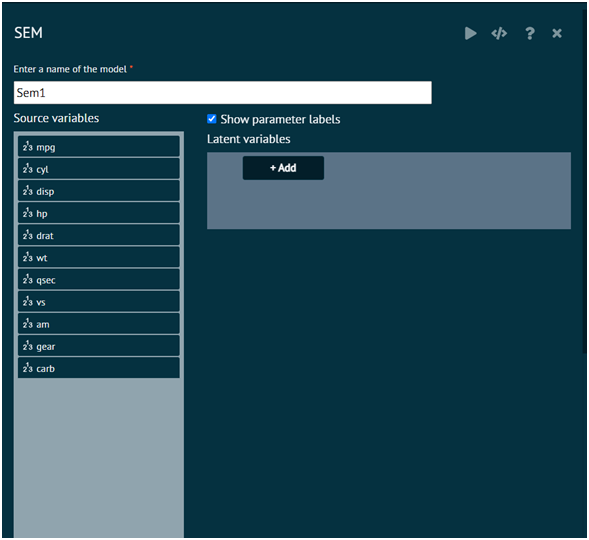Click the numeric type icon beside cyl
The height and width of the screenshot is (540, 589).
click(x=27, y=169)
